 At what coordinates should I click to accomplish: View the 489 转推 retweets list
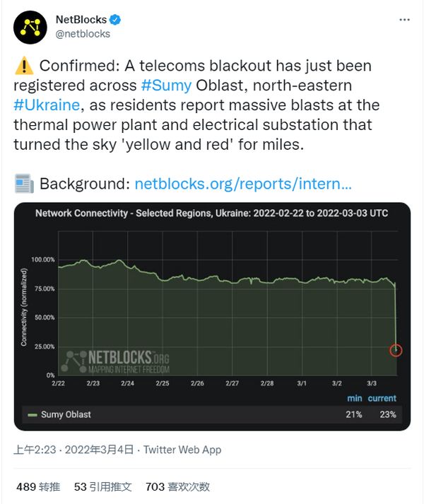coord(38,486)
